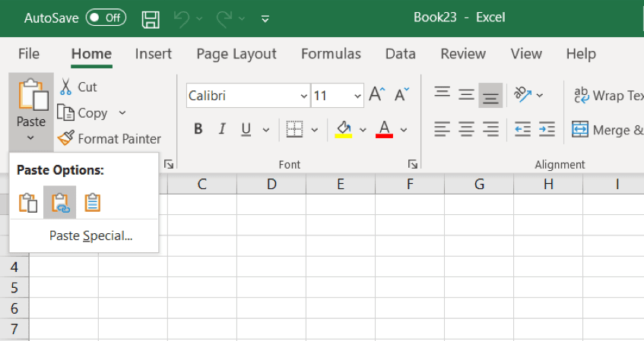
Task: Collapse the Paste dropdown arrow
Action: click(31, 138)
